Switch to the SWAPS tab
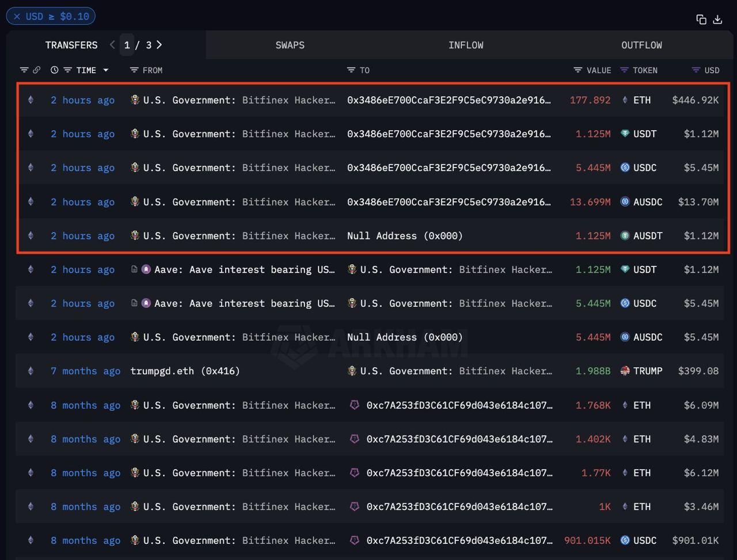Viewport: 737px width, 560px height. click(x=290, y=45)
